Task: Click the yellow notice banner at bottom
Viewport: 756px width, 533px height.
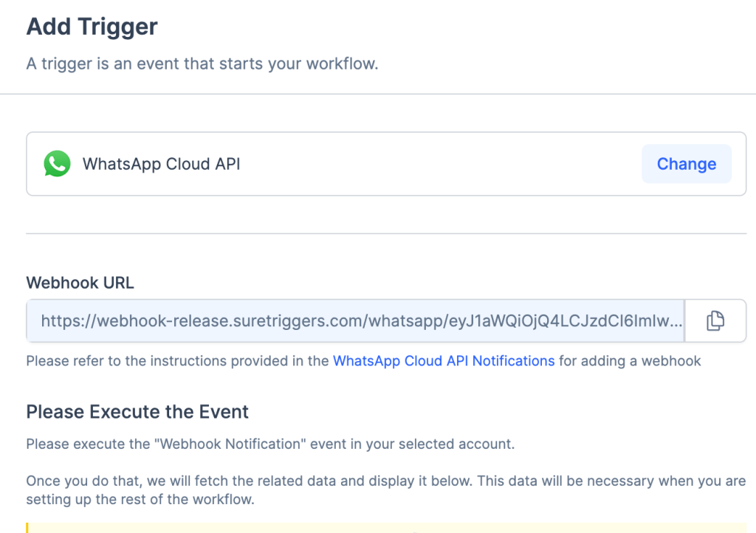Action: click(x=384, y=527)
